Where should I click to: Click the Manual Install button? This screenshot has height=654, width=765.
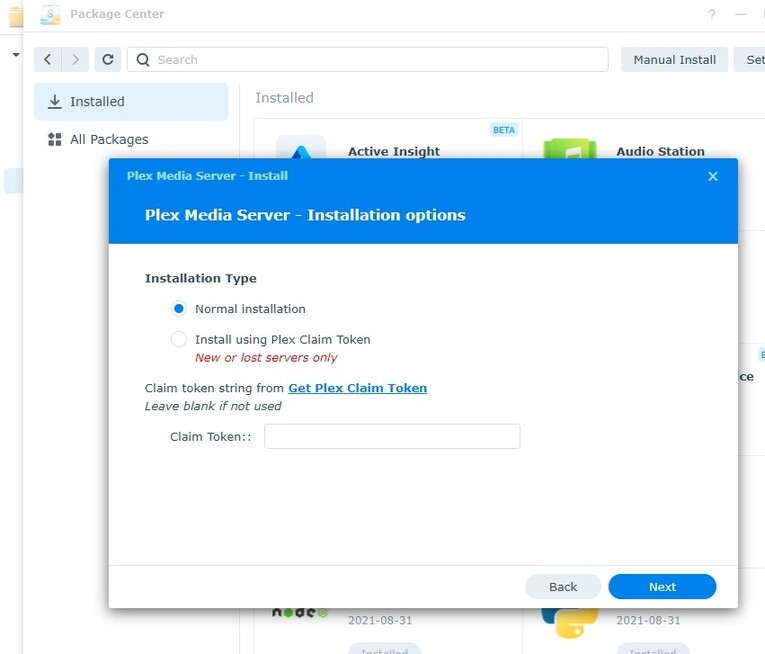tap(674, 60)
